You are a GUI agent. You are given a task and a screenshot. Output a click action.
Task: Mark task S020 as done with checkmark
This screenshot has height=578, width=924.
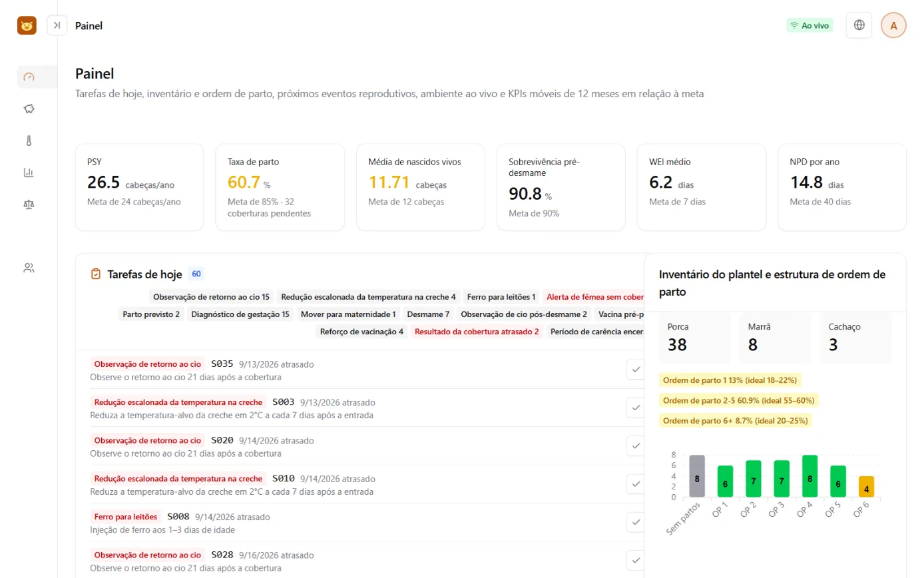[635, 445]
